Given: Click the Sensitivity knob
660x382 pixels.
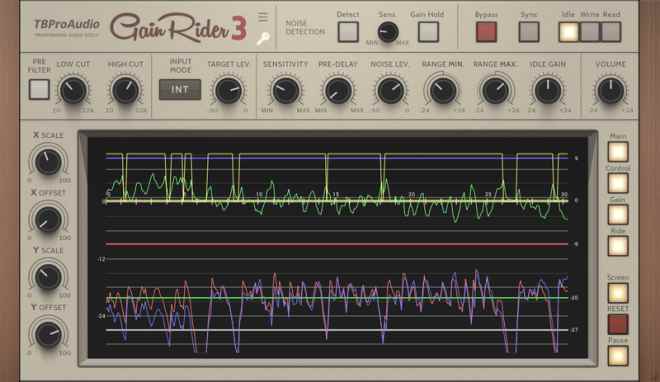Looking at the screenshot, I should 286,90.
